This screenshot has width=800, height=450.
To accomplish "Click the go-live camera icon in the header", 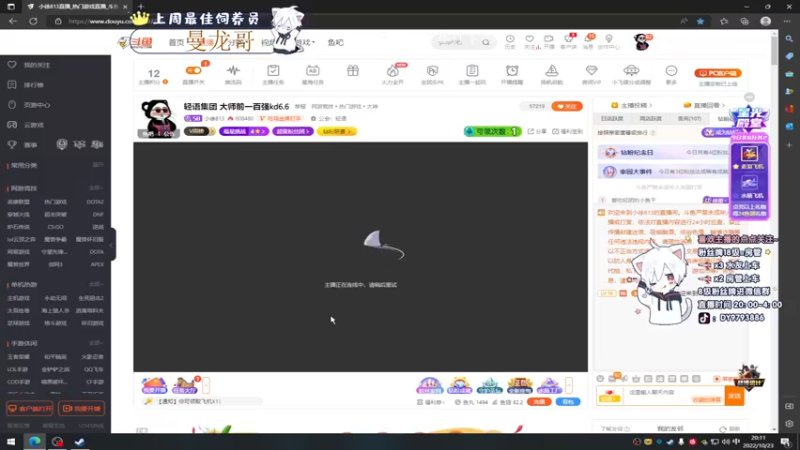I will tap(548, 39).
